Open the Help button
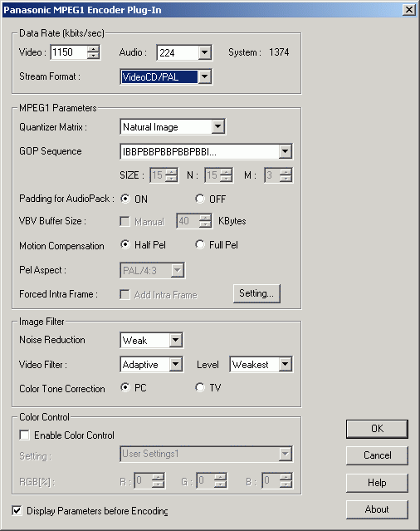This screenshot has width=420, height=531. tap(377, 483)
